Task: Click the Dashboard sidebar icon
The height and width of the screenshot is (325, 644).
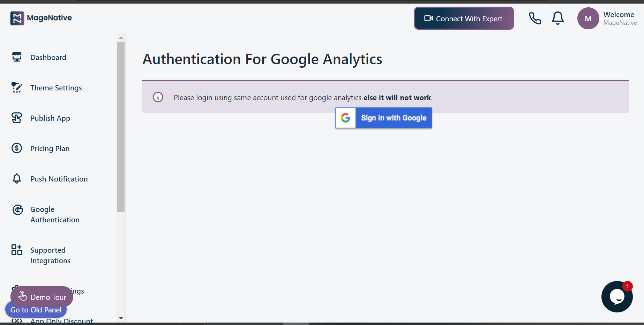Action: tap(17, 57)
